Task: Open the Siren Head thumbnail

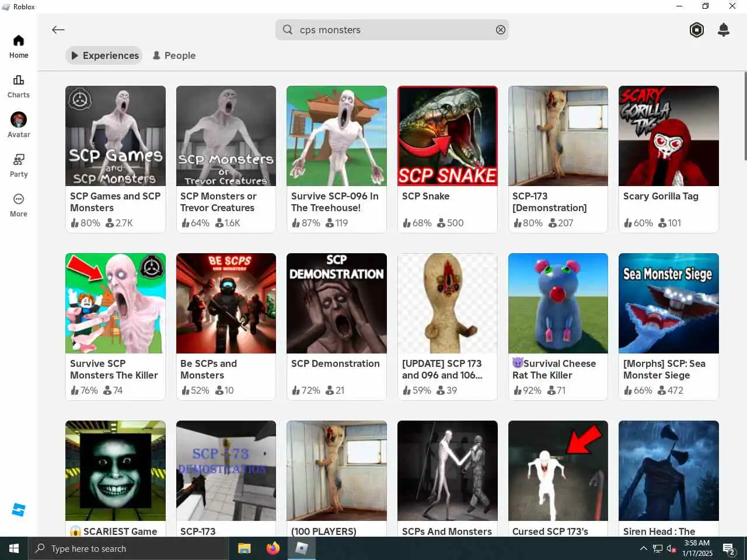Action: coord(669,471)
